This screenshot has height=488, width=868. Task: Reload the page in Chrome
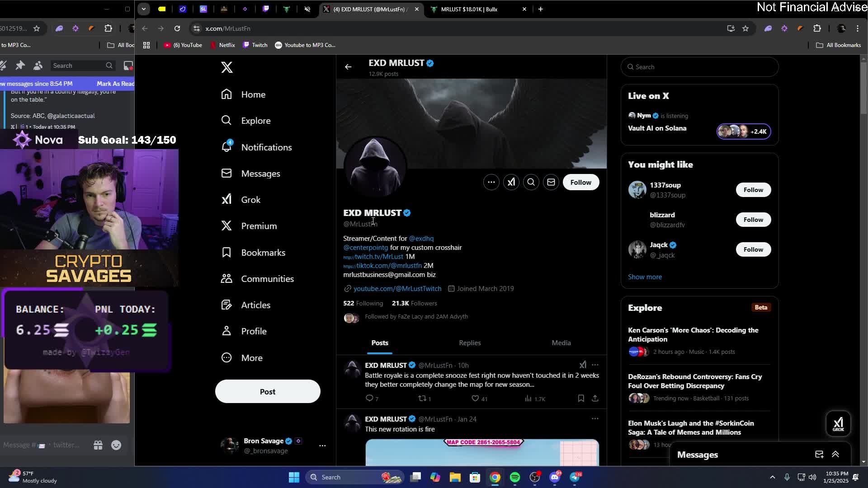pyautogui.click(x=177, y=28)
